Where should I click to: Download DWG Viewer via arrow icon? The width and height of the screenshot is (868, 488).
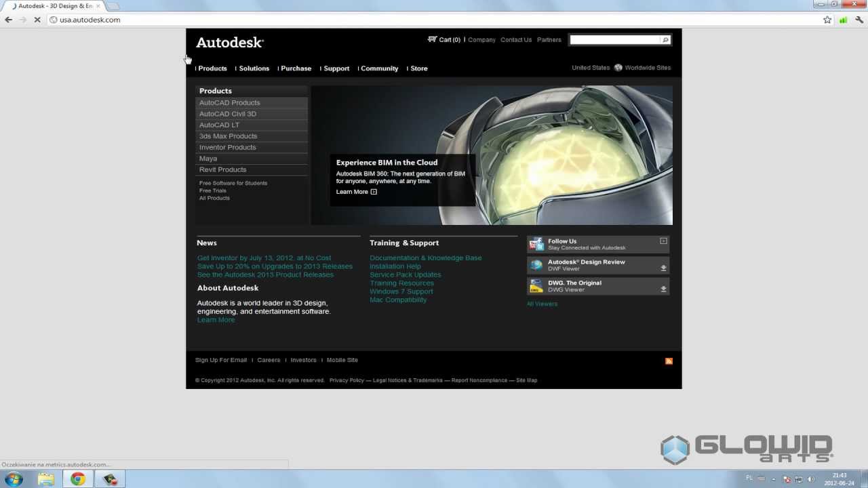coord(663,289)
